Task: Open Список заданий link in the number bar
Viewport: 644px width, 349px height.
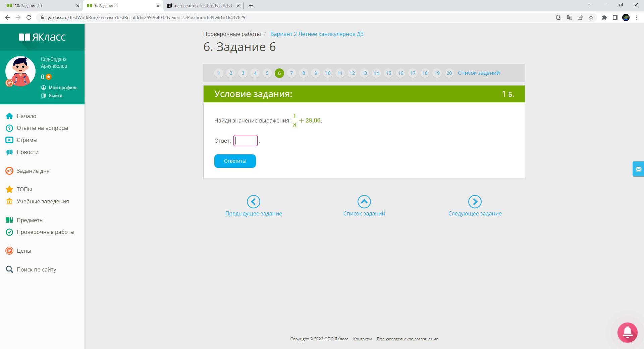Action: [479, 73]
